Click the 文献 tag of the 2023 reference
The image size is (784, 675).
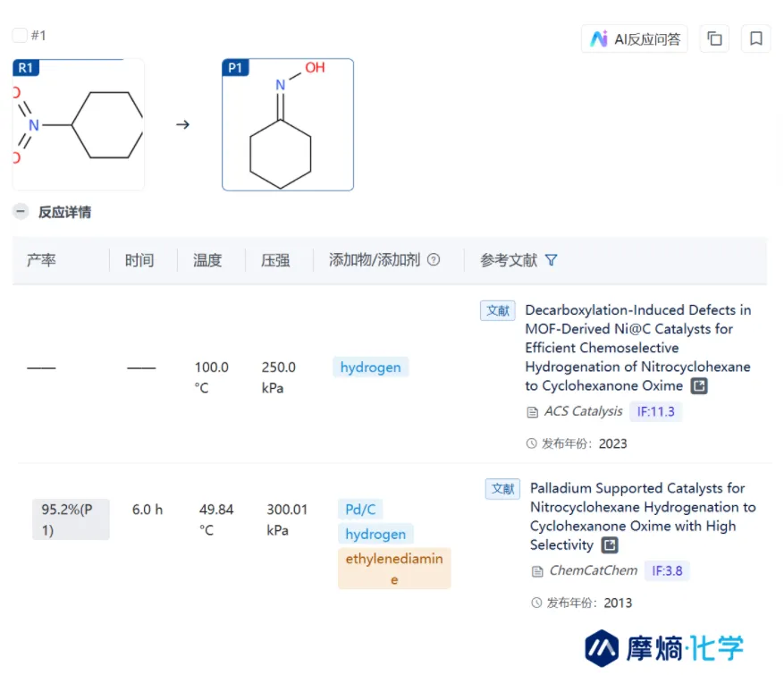pos(498,310)
